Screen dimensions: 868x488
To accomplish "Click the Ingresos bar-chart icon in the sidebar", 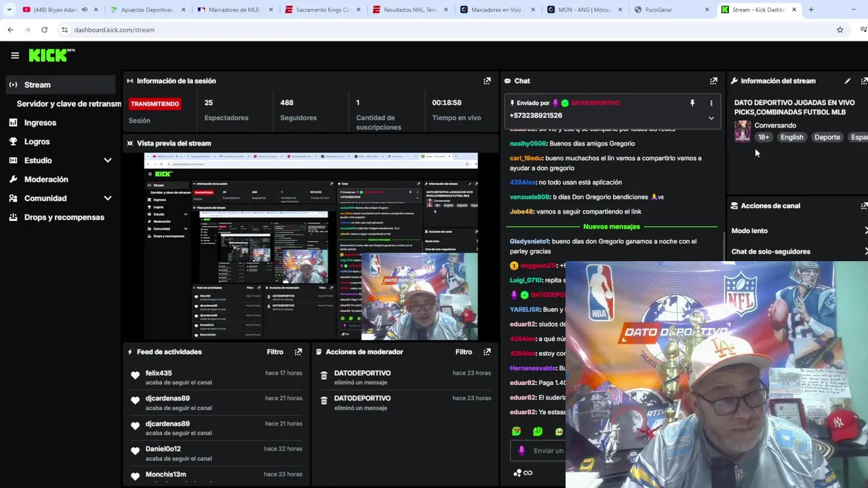I will click(x=13, y=123).
